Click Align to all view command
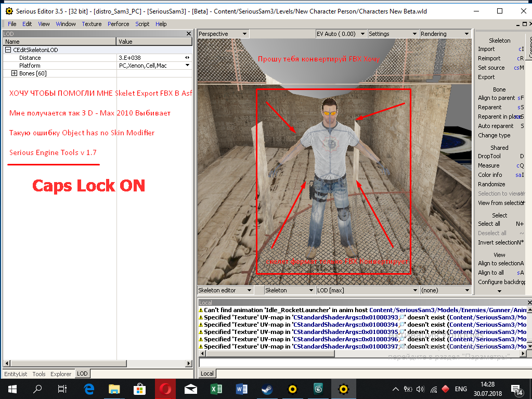532x399 pixels. (x=490, y=273)
